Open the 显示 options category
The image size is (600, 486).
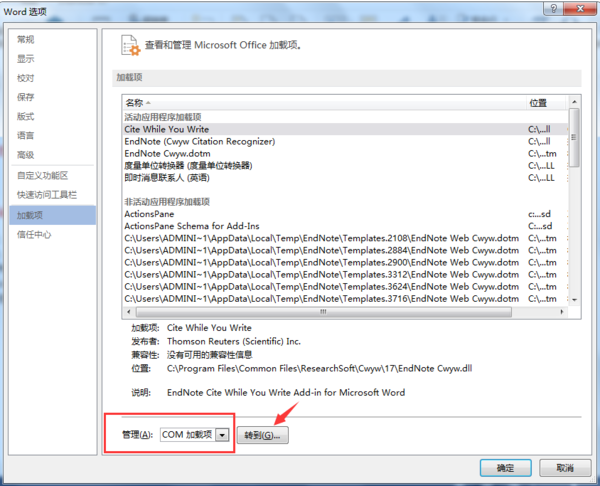pyautogui.click(x=26, y=59)
